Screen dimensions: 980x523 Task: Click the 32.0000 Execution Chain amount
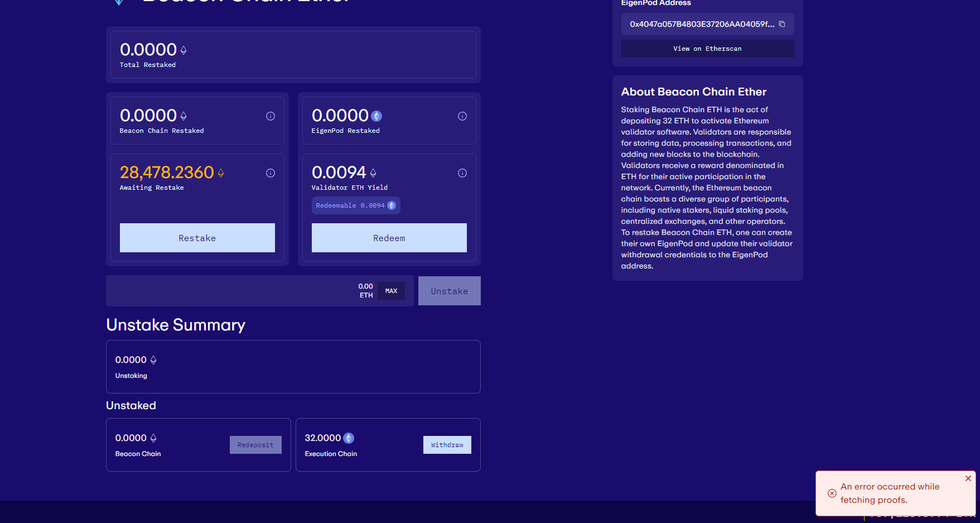[x=323, y=438]
